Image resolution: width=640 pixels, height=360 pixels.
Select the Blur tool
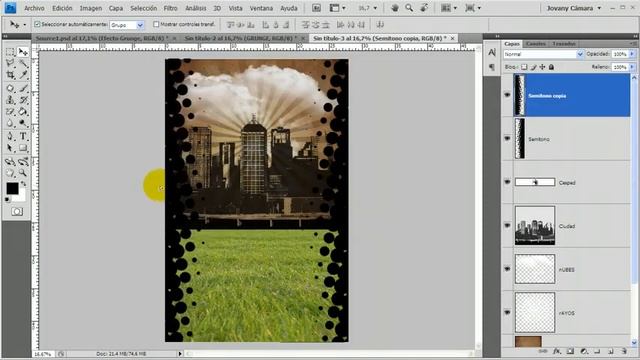(10, 124)
